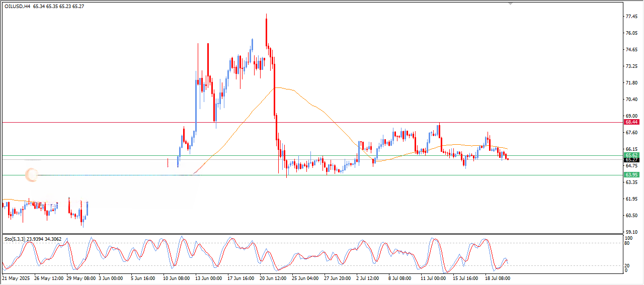Screen dimensions: 644x285
Task: Click the stochastic scale value 20
Action: click(x=627, y=265)
